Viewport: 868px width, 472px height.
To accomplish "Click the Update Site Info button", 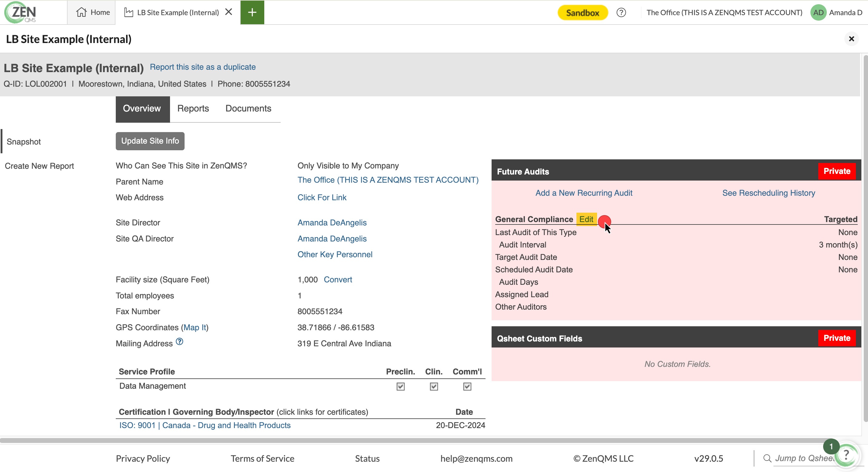I will click(150, 141).
